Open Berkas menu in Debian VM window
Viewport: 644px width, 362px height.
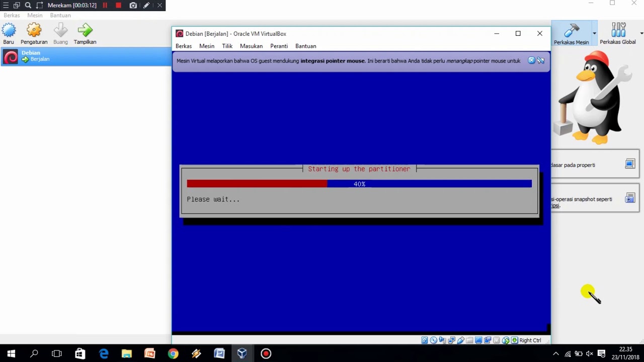(184, 46)
